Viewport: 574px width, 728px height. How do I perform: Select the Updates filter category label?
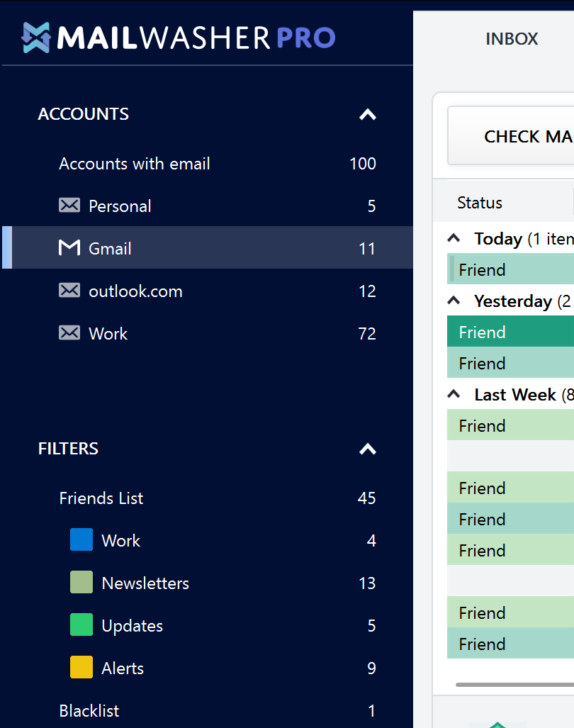[133, 626]
